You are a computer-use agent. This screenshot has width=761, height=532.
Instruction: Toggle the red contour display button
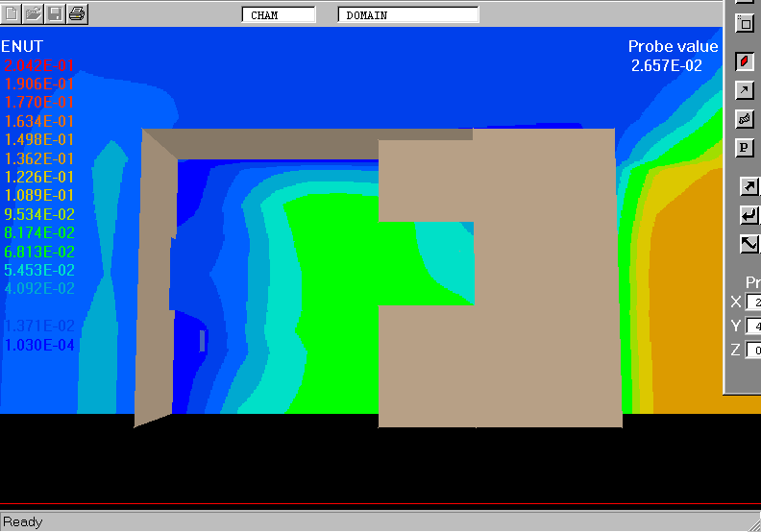(745, 61)
